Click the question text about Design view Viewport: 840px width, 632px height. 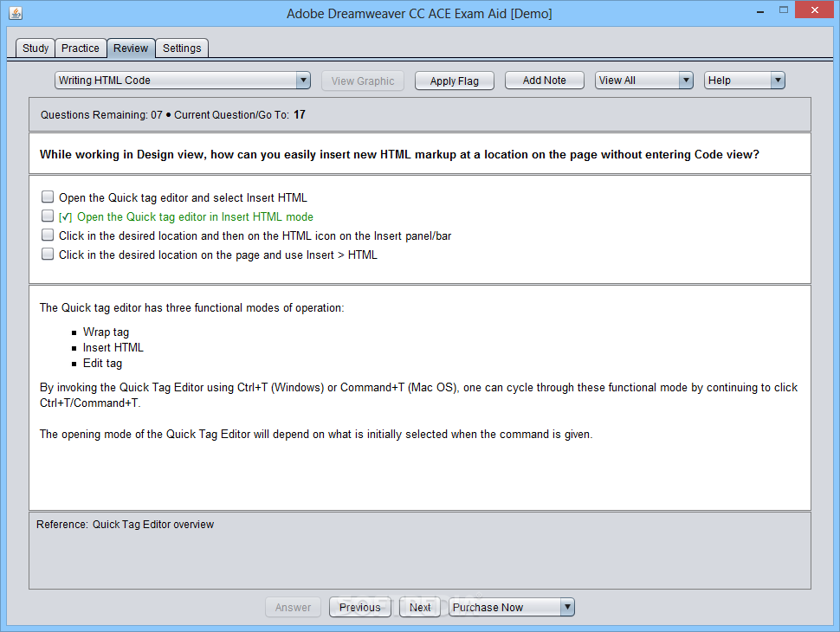coord(399,154)
